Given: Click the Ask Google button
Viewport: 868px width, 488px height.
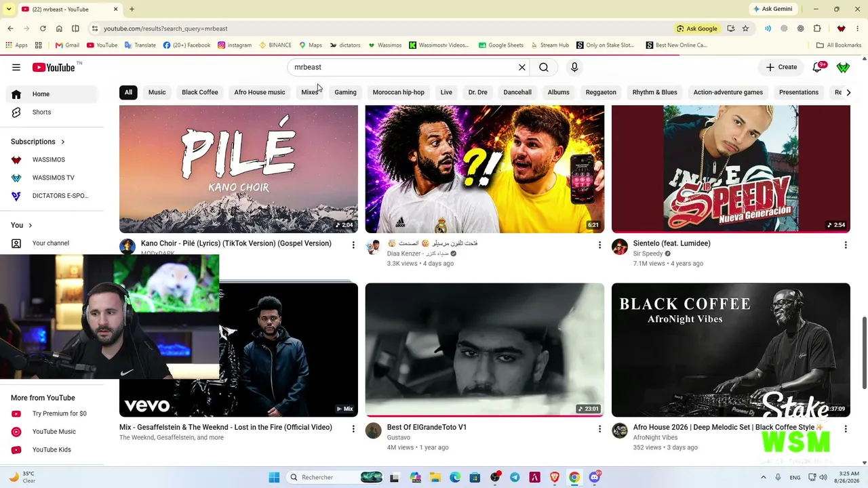Looking at the screenshot, I should click(696, 28).
